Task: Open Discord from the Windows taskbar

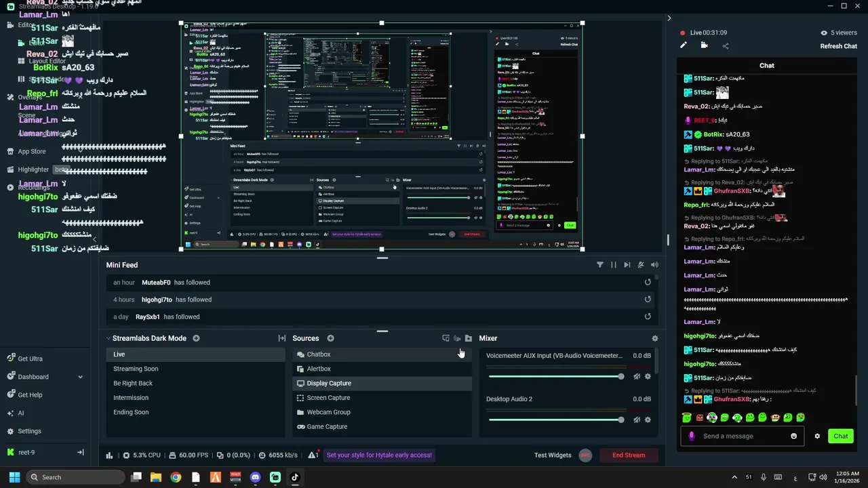Action: [x=255, y=477]
